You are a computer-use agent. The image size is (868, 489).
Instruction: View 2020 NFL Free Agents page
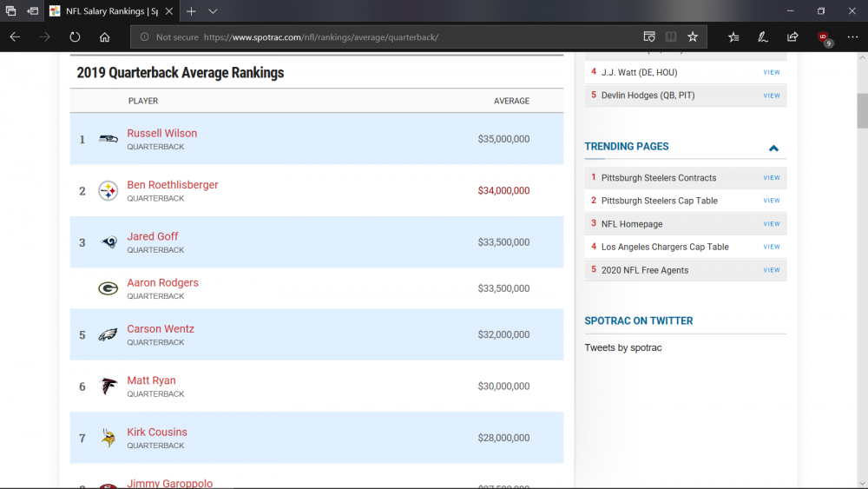(771, 270)
